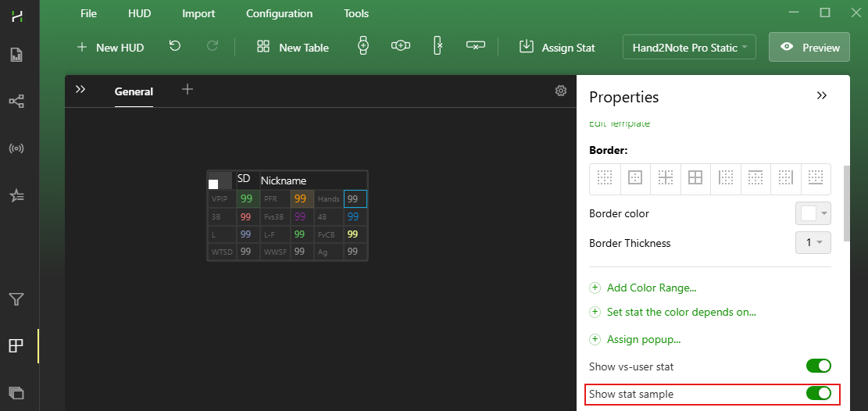Select the outside-borders option
The width and height of the screenshot is (868, 411).
pyautogui.click(x=635, y=178)
